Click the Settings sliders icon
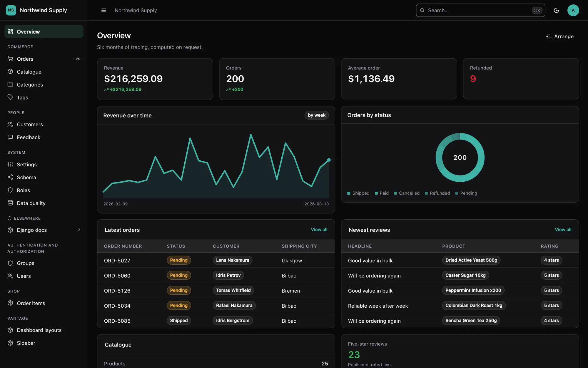The width and height of the screenshot is (588, 368). pyautogui.click(x=10, y=164)
